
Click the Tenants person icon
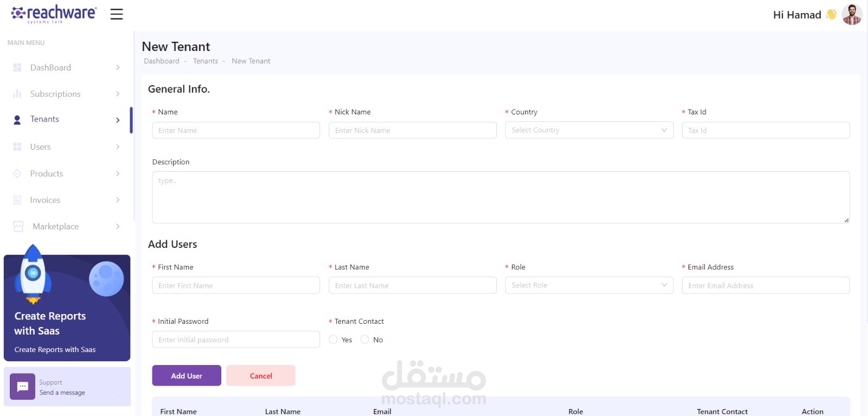17,120
